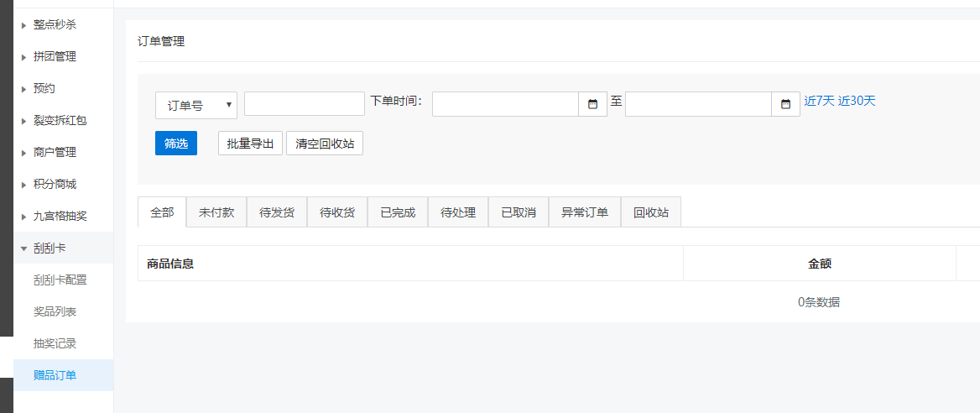This screenshot has height=413, width=980.
Task: Click the 批量导出 export button
Action: coord(250,144)
